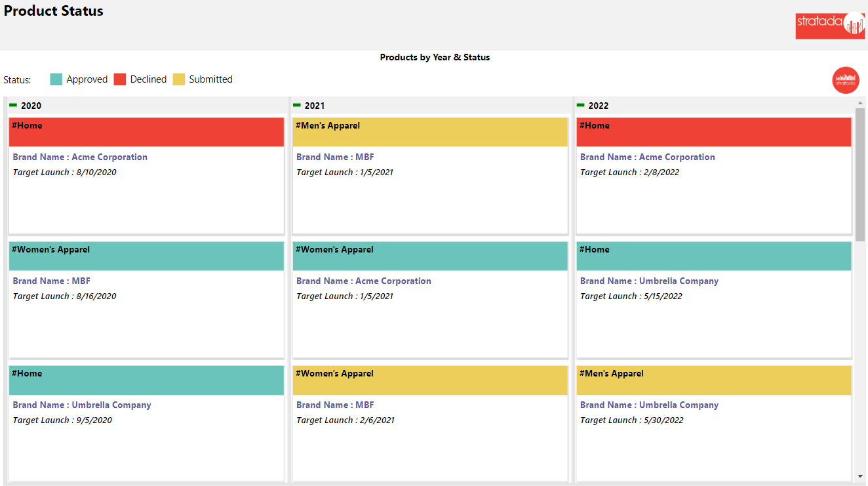Click the scroll-down arrow of the vertical scrollbar
Image resolution: width=868 pixels, height=486 pixels.
[x=860, y=476]
